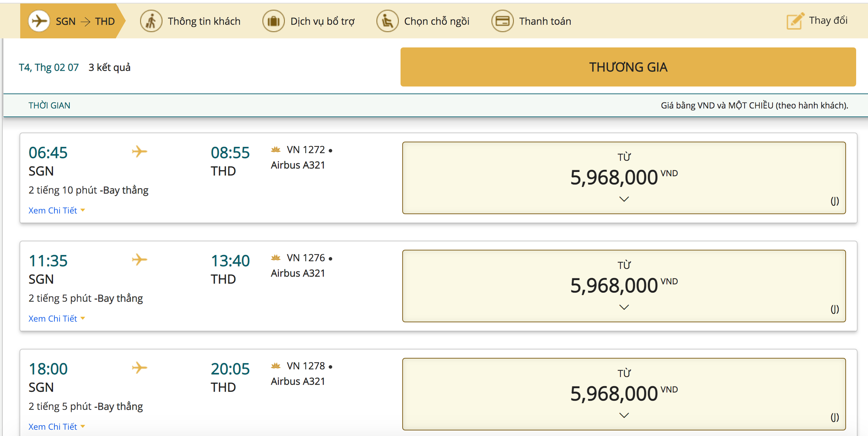Viewport: 868px width, 436px height.
Task: Click the flight number VN 1278
Action: click(306, 366)
